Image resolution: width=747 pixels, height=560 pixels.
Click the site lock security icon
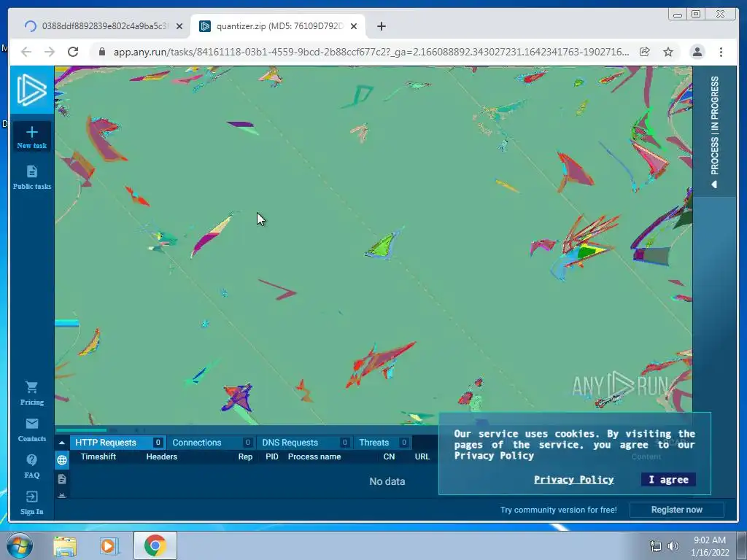[x=101, y=52]
